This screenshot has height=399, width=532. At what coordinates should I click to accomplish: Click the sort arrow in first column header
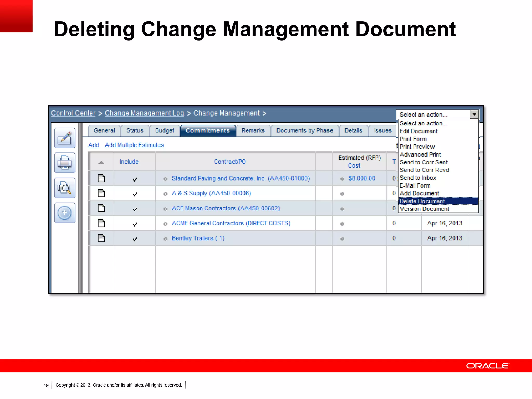[x=101, y=162]
